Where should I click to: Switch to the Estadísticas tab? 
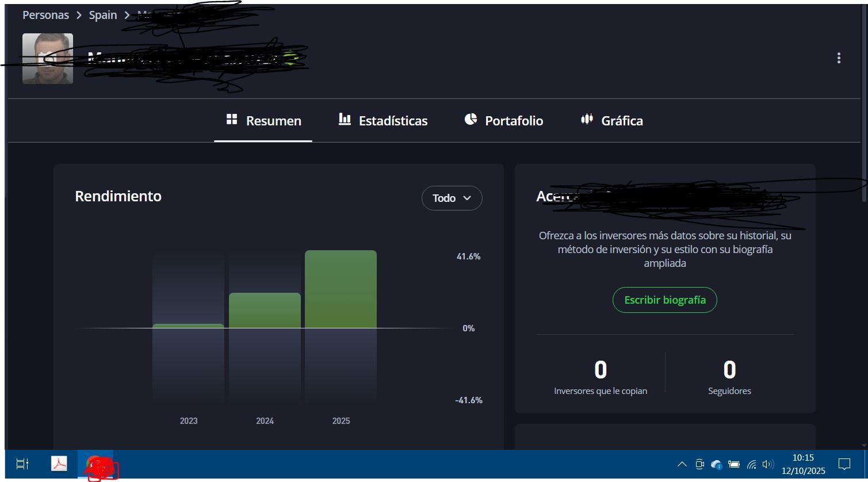tap(393, 121)
